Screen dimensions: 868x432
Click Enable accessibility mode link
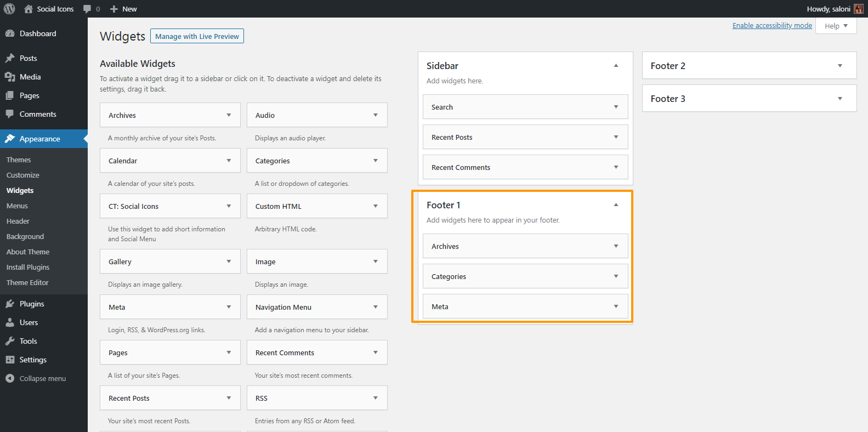772,25
